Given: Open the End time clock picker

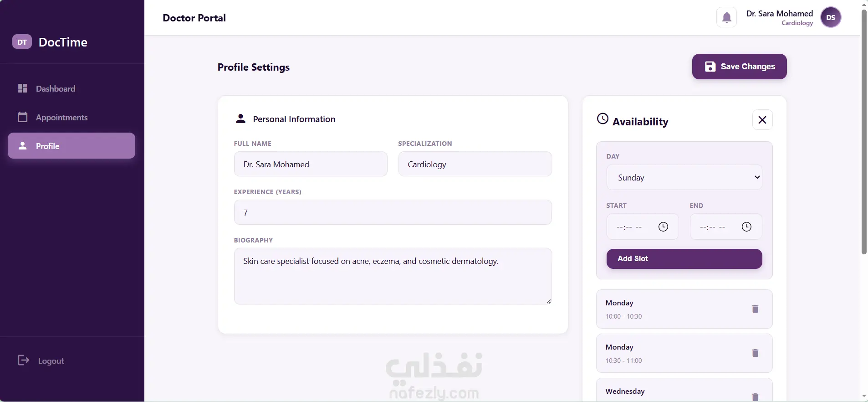Looking at the screenshot, I should (746, 227).
